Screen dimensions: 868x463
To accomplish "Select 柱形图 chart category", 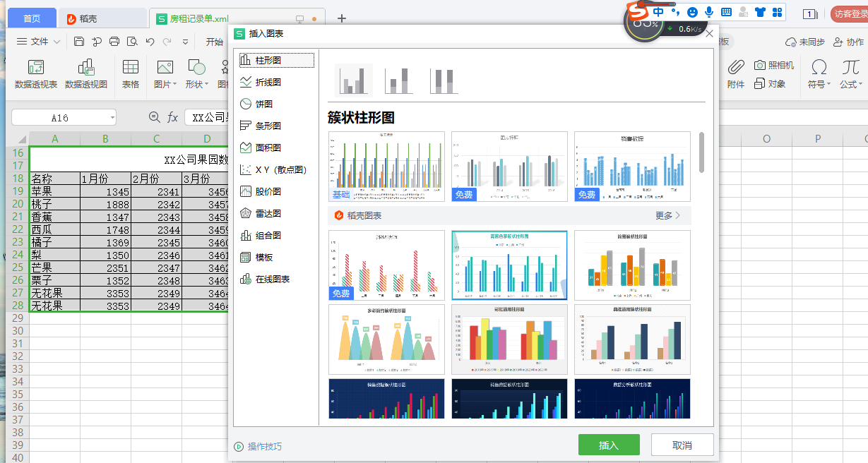I will tap(276, 61).
